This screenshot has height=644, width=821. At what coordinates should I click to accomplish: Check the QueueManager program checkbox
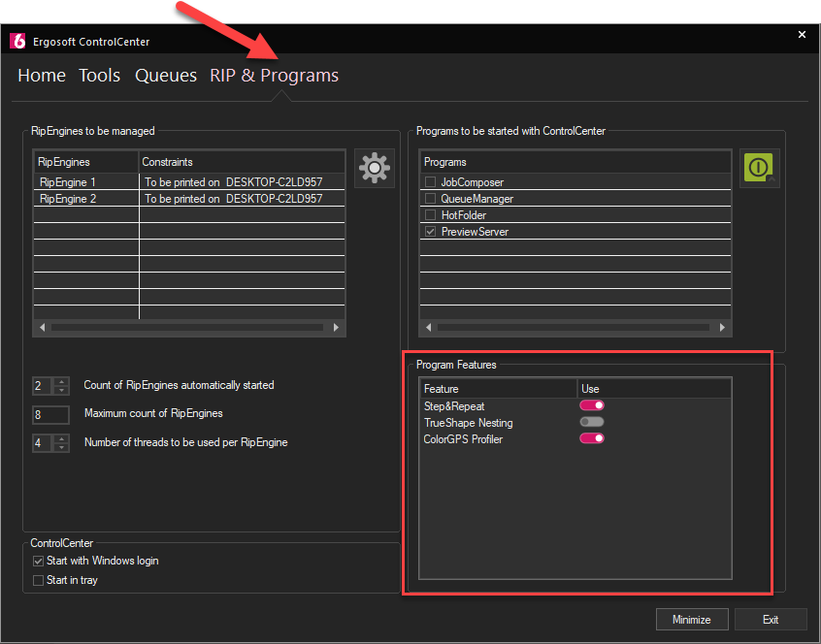coord(431,199)
